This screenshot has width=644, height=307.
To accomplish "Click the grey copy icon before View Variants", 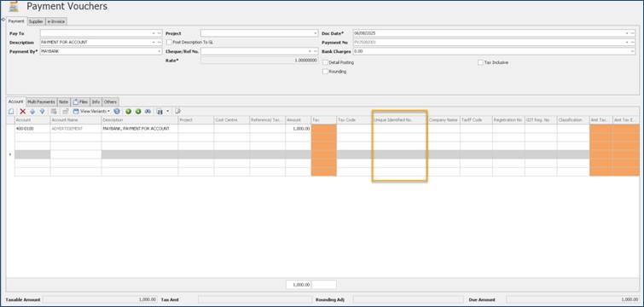I will (x=66, y=111).
